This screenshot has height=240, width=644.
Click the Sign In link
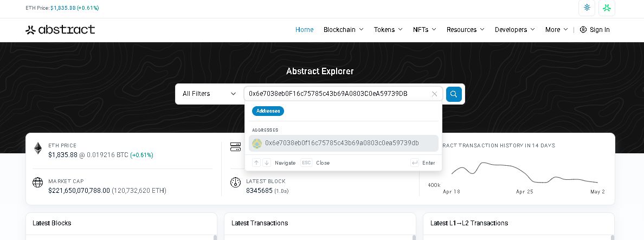click(595, 30)
